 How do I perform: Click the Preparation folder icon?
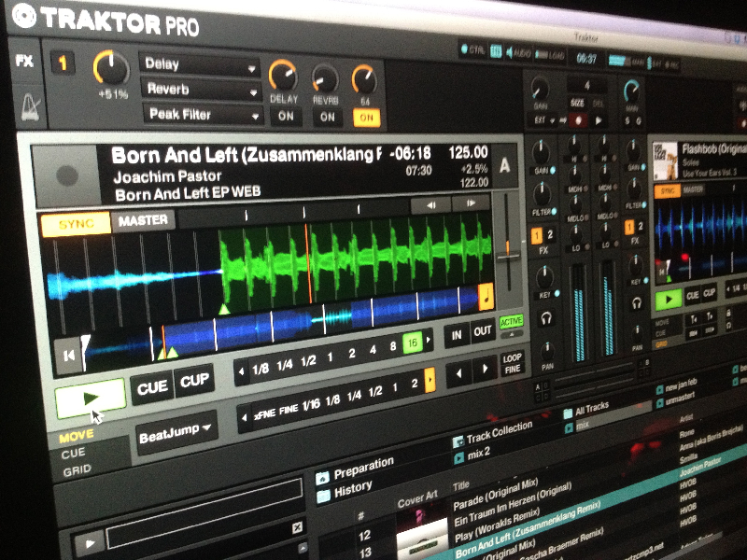(x=322, y=477)
